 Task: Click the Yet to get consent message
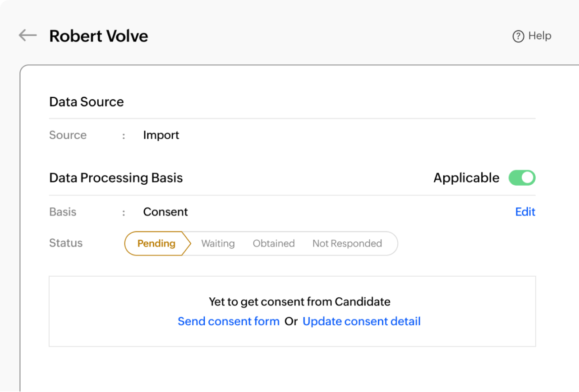299,301
